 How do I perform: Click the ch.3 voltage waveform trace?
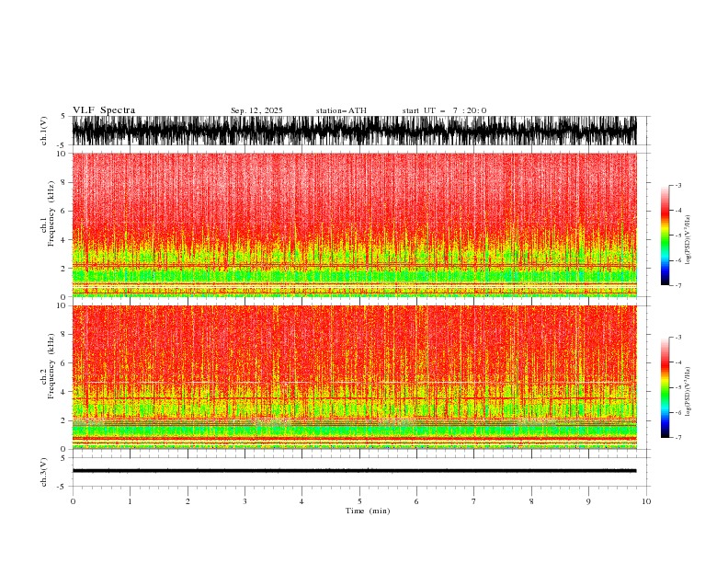coord(354,471)
